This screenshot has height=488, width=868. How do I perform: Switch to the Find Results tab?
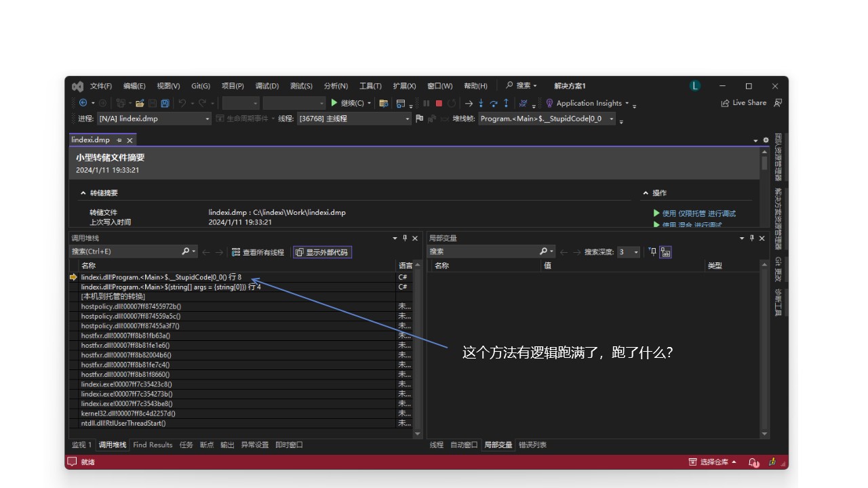pyautogui.click(x=153, y=445)
